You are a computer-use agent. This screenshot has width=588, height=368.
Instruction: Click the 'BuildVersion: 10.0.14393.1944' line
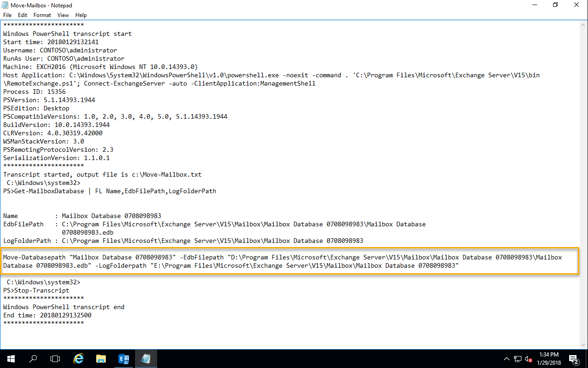pos(57,125)
